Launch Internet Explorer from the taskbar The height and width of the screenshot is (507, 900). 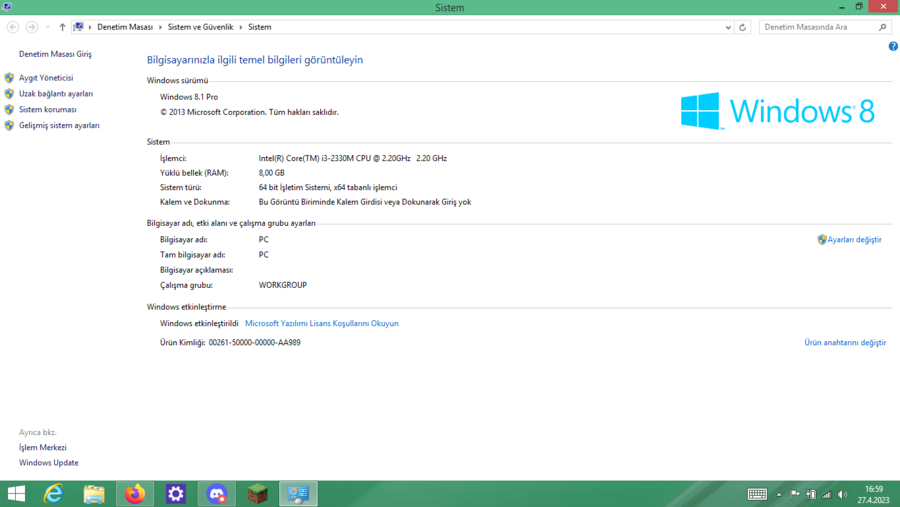[54, 494]
